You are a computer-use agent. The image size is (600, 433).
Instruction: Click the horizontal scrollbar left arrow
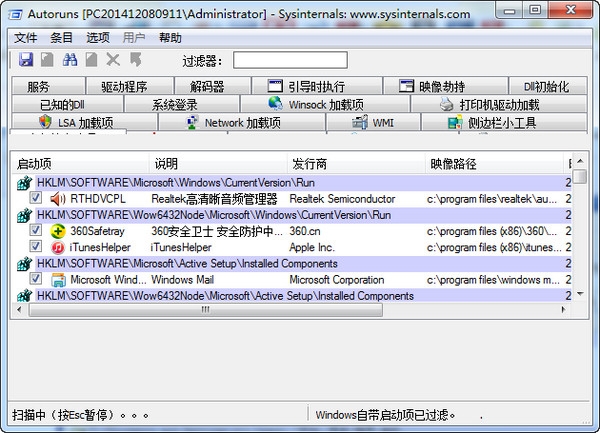20,309
